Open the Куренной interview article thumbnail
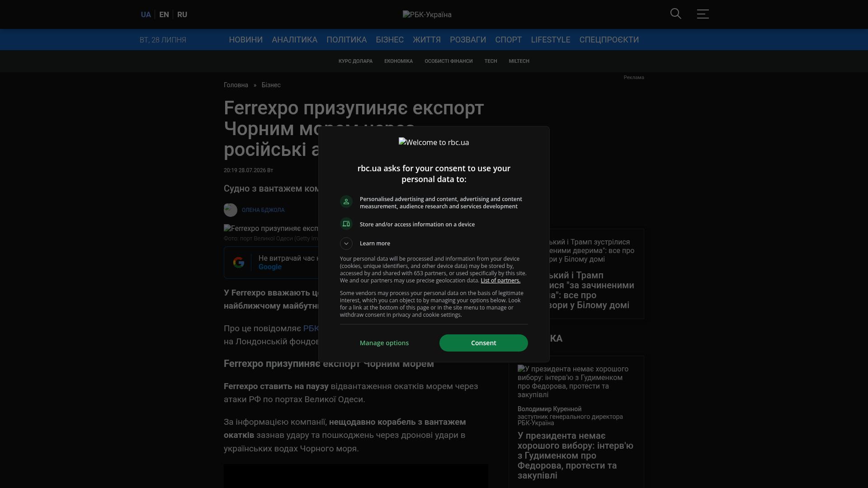The width and height of the screenshot is (868, 488). pyautogui.click(x=576, y=382)
